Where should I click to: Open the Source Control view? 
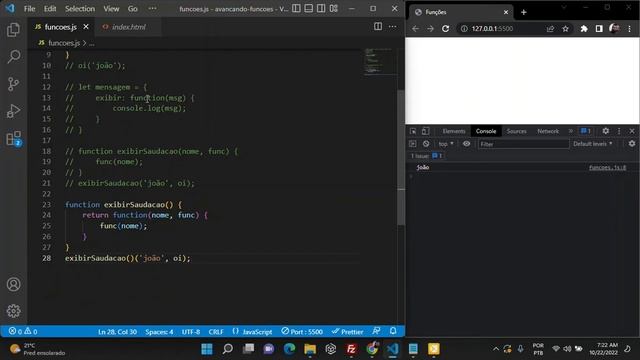tap(13, 84)
